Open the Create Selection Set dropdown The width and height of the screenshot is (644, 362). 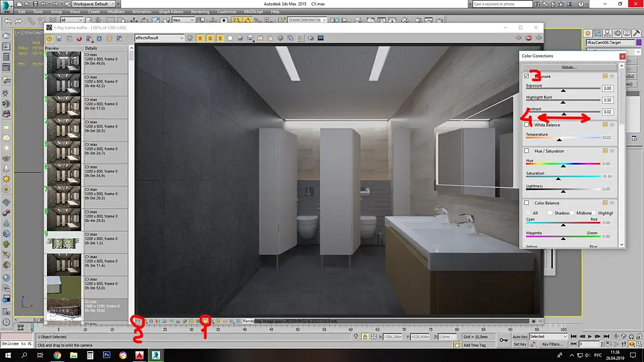307,20
